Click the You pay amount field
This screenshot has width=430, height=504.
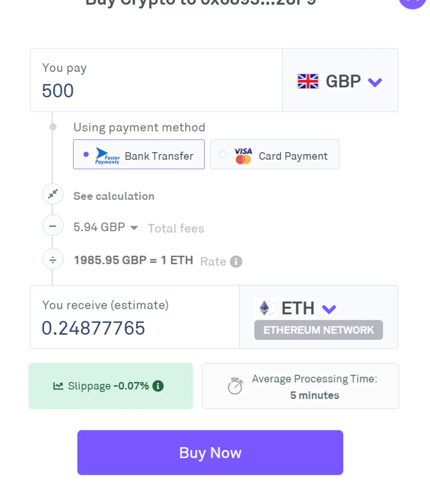[156, 80]
